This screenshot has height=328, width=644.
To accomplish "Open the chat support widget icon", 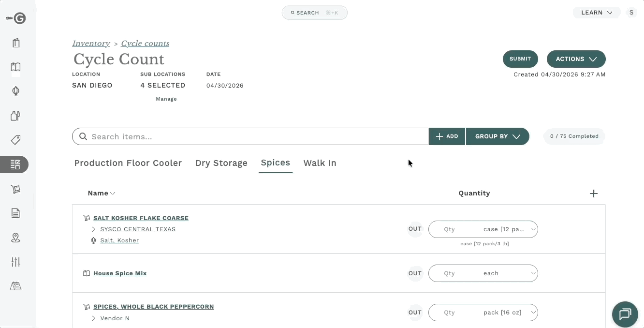I will (625, 314).
